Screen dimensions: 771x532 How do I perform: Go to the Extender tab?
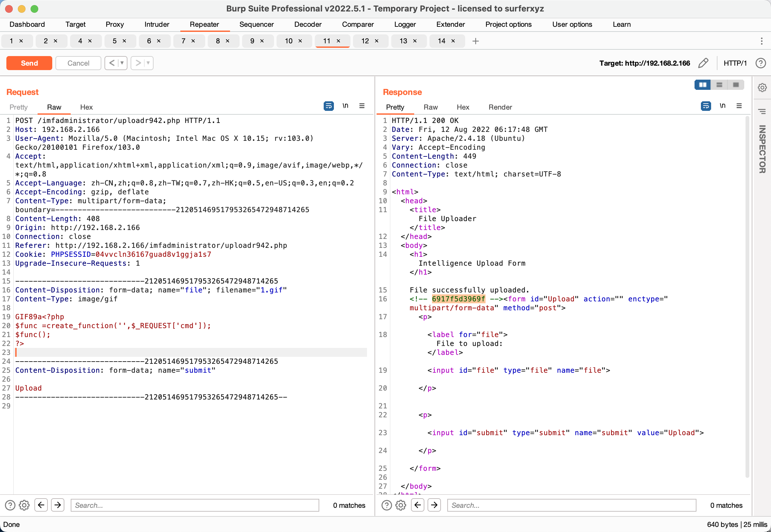click(451, 24)
